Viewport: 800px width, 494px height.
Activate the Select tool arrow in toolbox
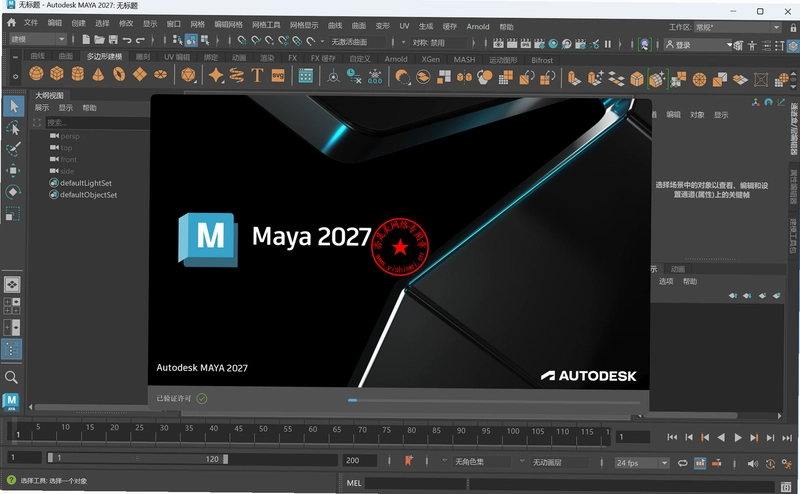coord(13,106)
